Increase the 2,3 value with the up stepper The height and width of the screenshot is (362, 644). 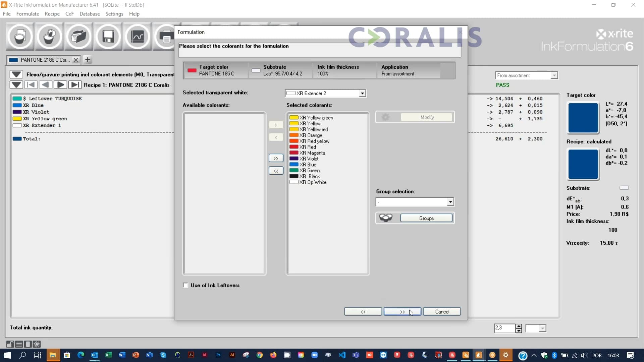tap(519, 326)
